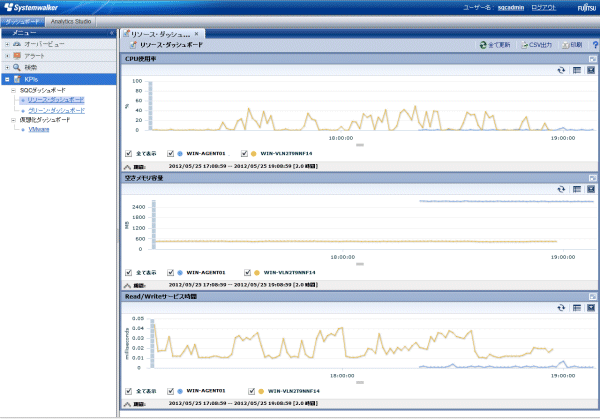The height and width of the screenshot is (419, 600).
Task: Click the print button
Action: tap(572, 45)
